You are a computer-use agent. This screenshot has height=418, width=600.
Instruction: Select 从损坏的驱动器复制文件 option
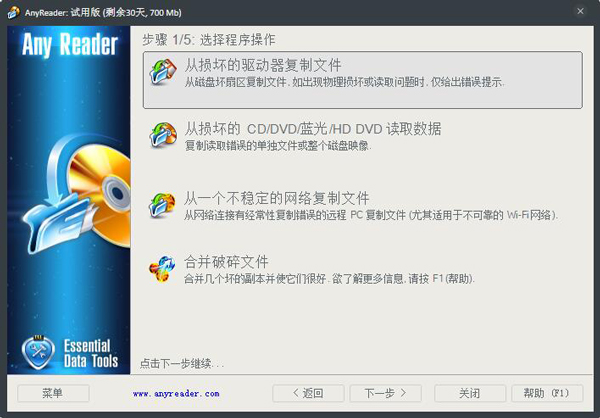click(363, 80)
